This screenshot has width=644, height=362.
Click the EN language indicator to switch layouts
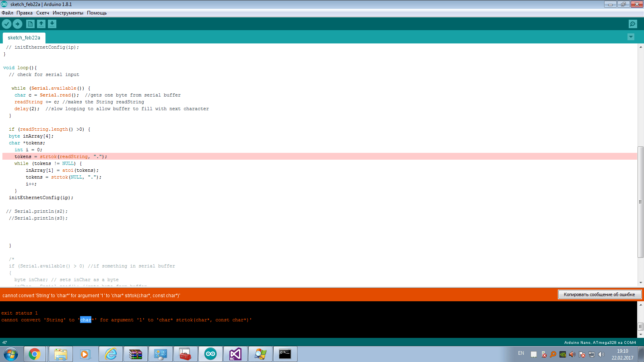tap(520, 353)
